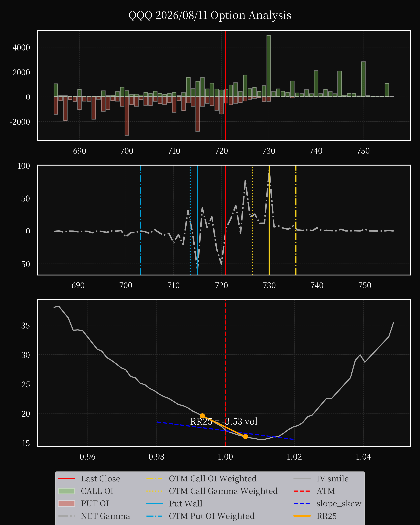The image size is (420, 525).
Task: Click the "730" x-axis label under the OI chart
Action: coord(269,151)
